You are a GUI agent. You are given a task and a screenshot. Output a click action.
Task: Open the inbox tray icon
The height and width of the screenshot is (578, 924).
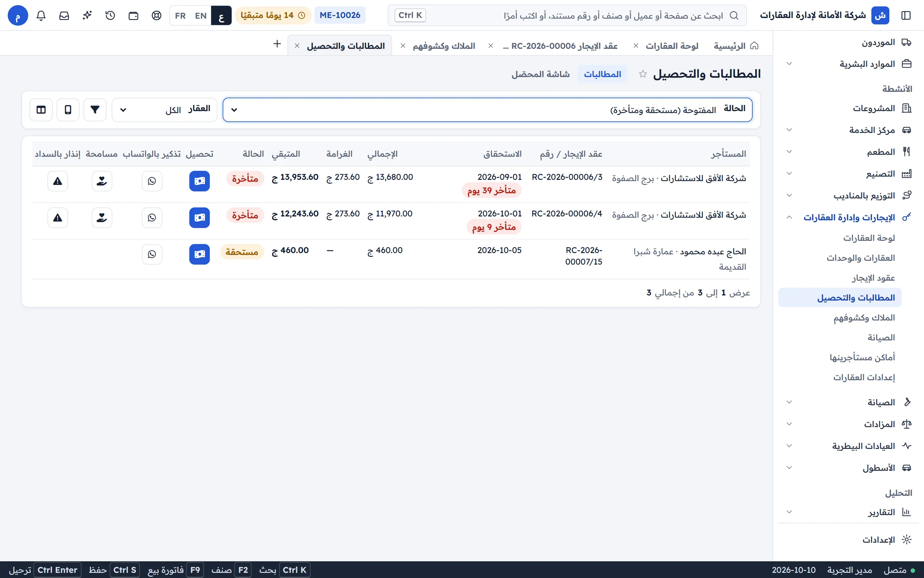[64, 15]
